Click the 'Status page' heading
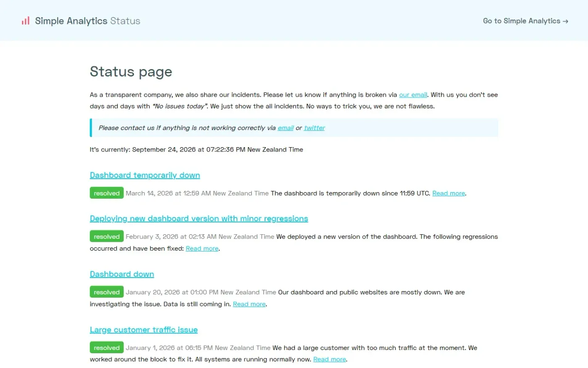588x368 pixels. point(131,71)
